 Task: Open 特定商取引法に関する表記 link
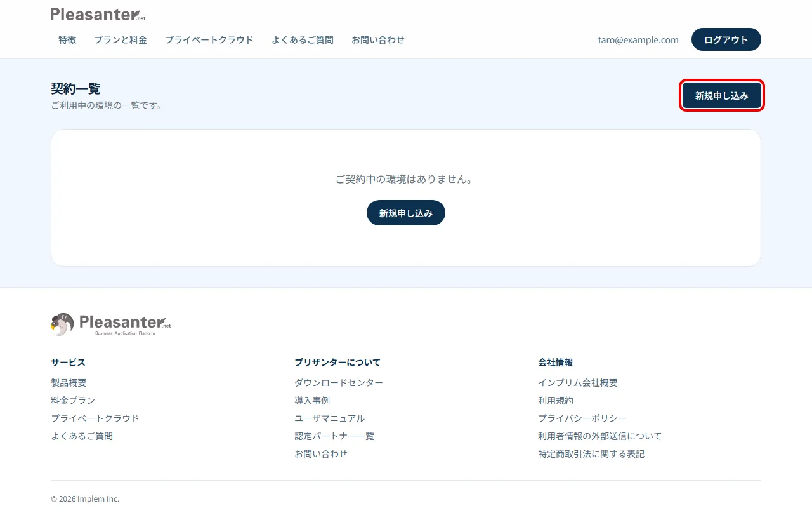pos(591,454)
